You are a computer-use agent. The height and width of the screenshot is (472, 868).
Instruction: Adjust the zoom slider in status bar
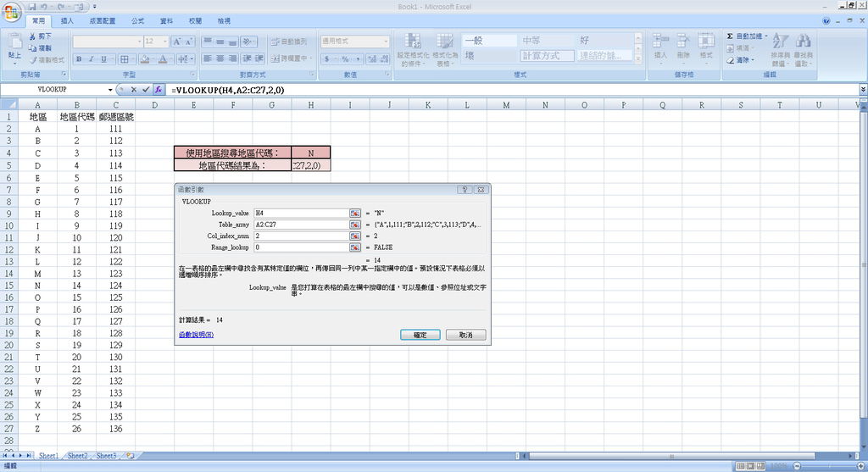(x=829, y=466)
